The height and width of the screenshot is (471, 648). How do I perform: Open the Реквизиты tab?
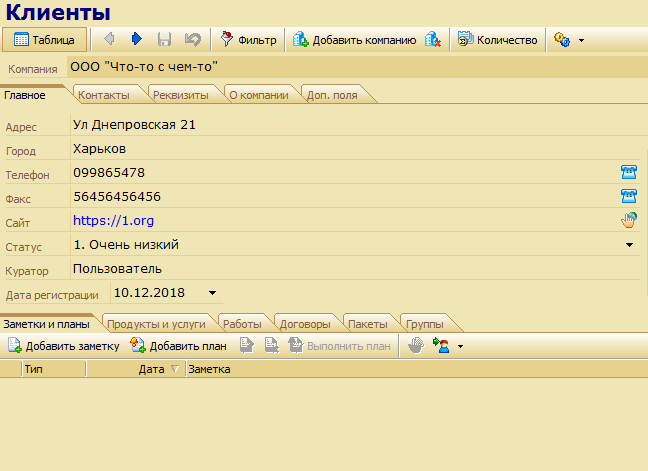[181, 95]
